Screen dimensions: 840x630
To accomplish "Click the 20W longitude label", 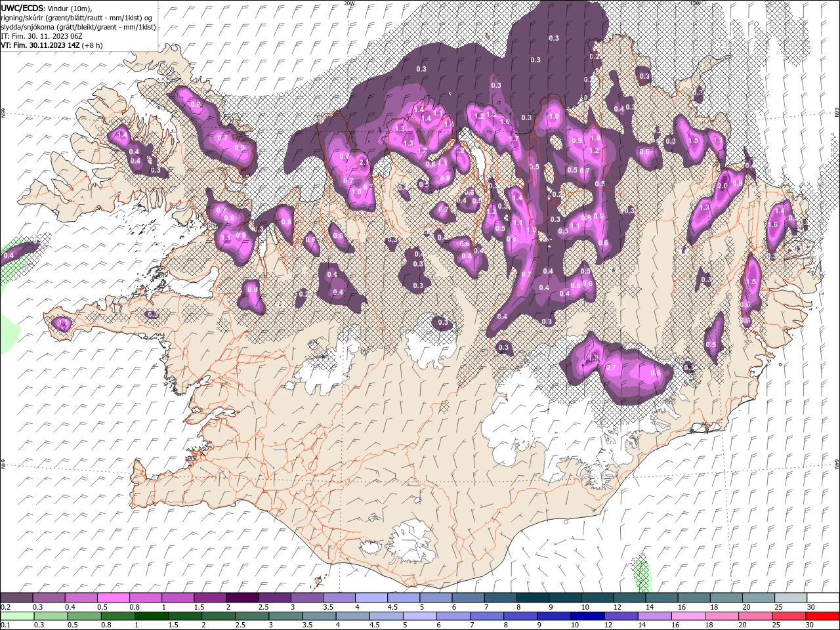I will click(349, 3).
